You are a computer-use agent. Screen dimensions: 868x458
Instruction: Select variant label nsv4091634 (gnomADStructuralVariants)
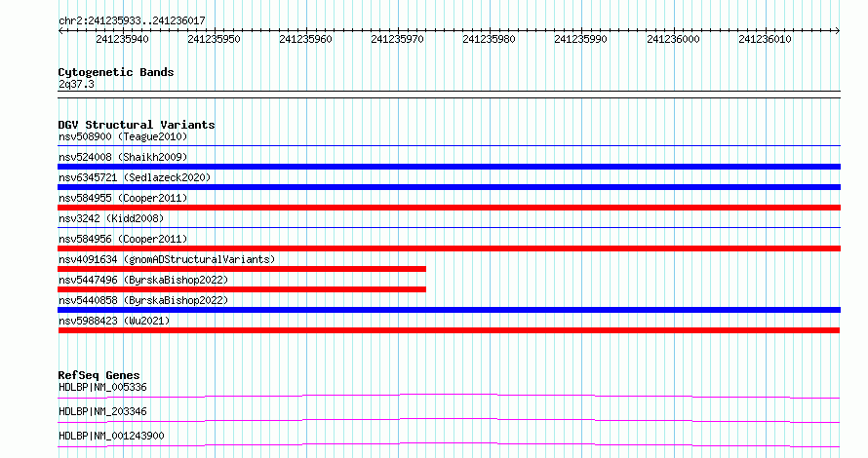(167, 259)
